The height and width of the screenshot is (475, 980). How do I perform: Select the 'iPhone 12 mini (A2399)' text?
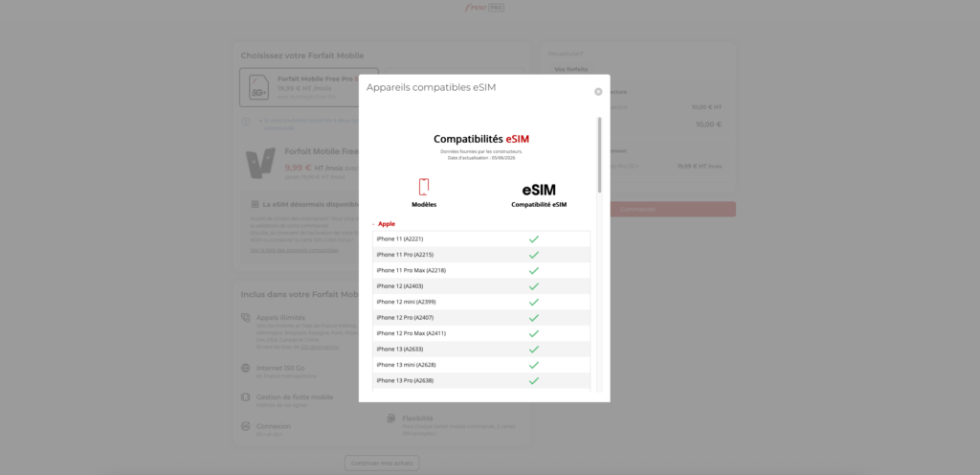[406, 302]
